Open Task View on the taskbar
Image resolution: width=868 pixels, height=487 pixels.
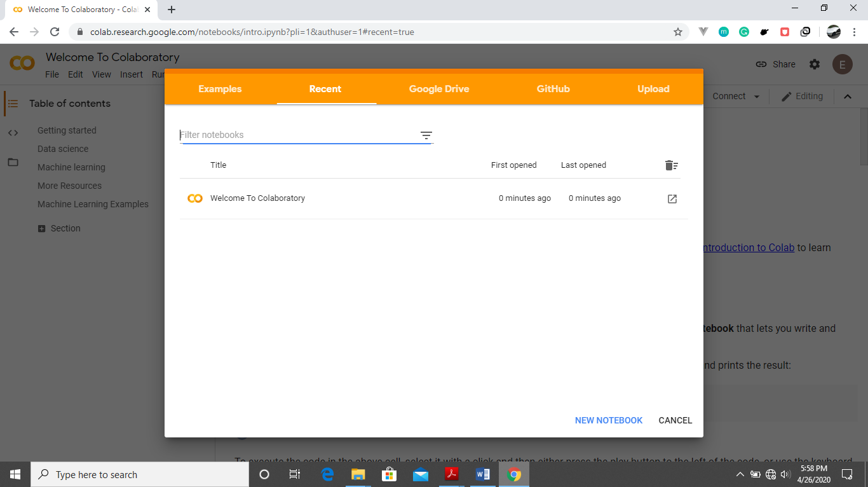[295, 474]
